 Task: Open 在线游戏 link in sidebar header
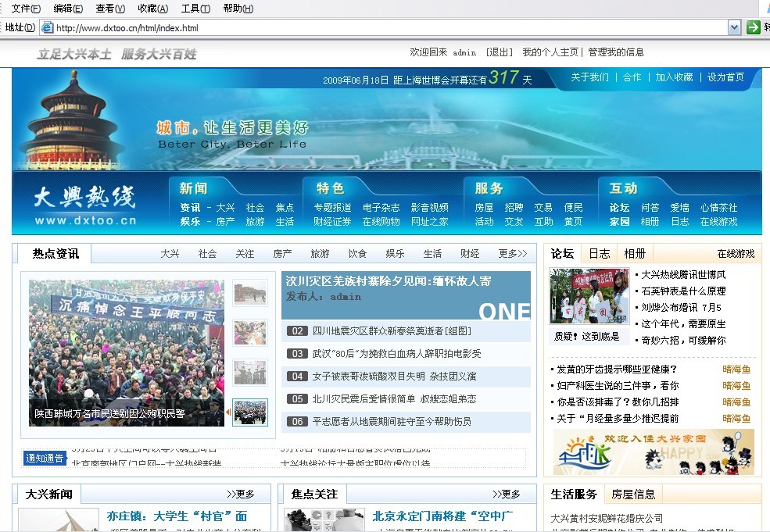736,254
